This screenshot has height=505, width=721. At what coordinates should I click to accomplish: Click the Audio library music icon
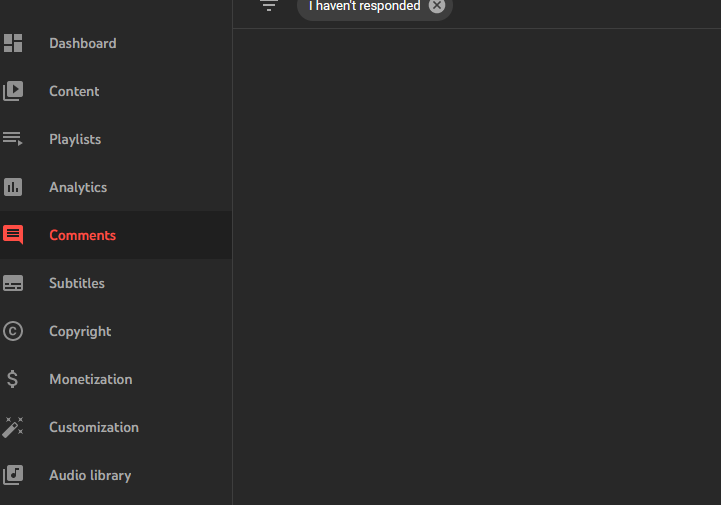pos(13,475)
